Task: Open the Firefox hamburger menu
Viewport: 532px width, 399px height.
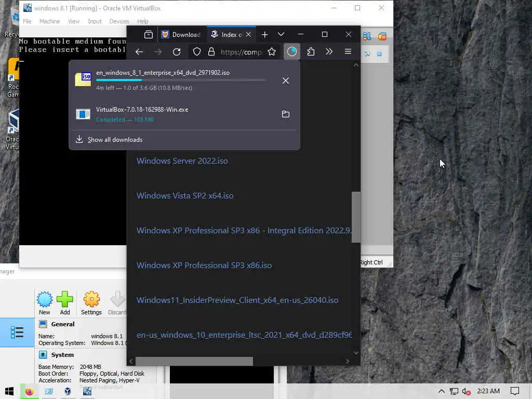Action: (348, 52)
